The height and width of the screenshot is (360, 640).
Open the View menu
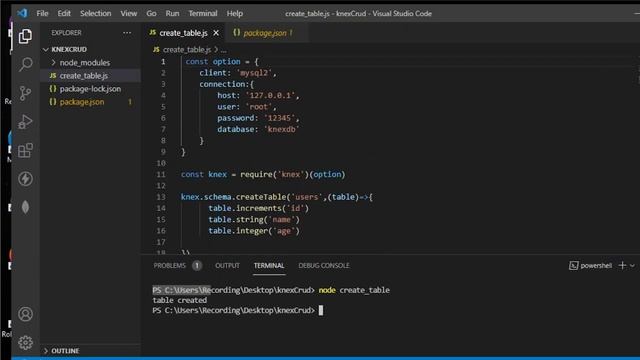(x=129, y=13)
